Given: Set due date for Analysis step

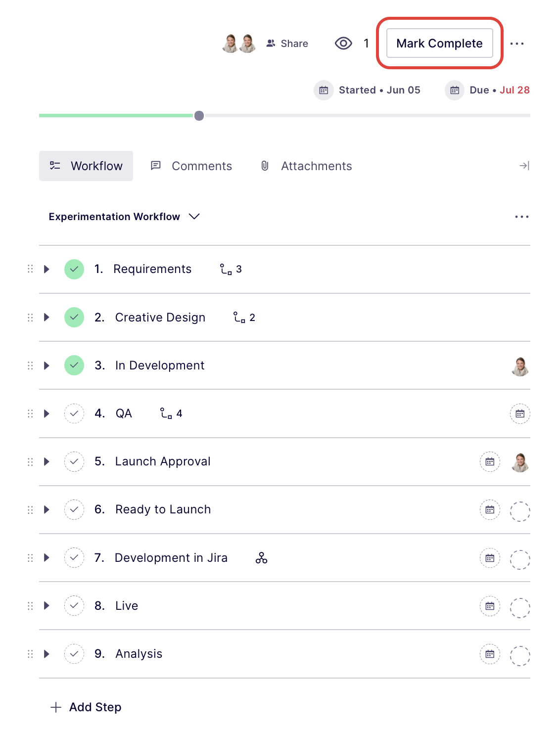Looking at the screenshot, I should 490,654.
